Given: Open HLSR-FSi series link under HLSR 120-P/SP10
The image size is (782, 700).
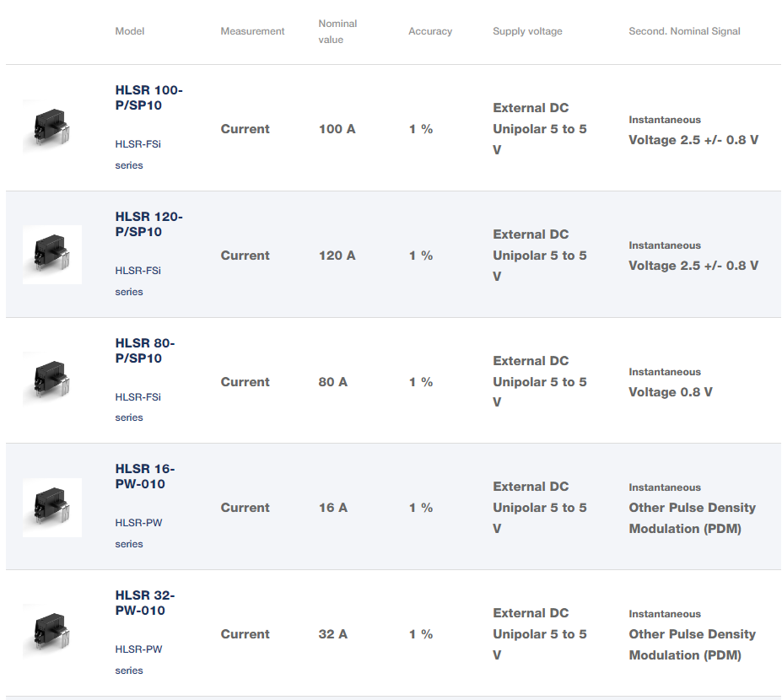Looking at the screenshot, I should click(x=138, y=281).
